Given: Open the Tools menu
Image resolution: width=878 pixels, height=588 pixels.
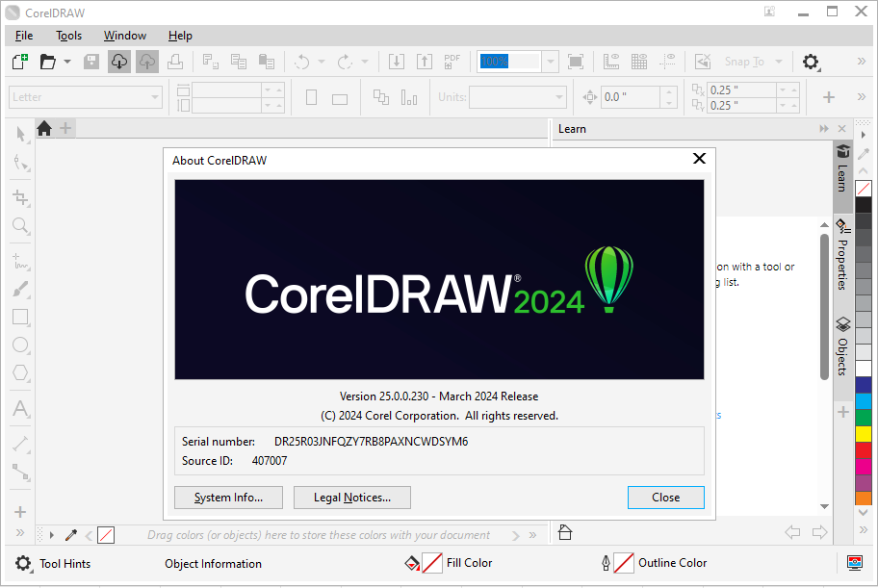Looking at the screenshot, I should pos(68,36).
